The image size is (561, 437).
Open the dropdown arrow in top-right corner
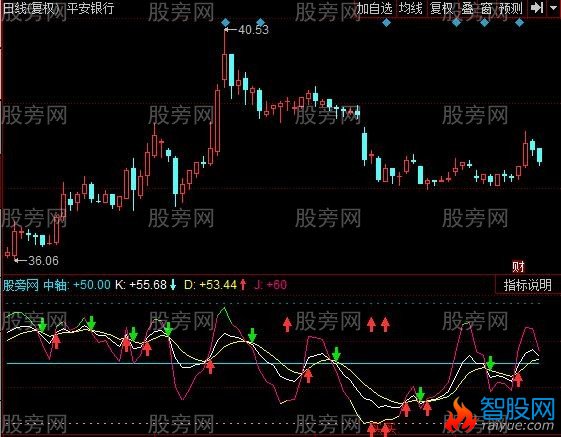point(553,8)
